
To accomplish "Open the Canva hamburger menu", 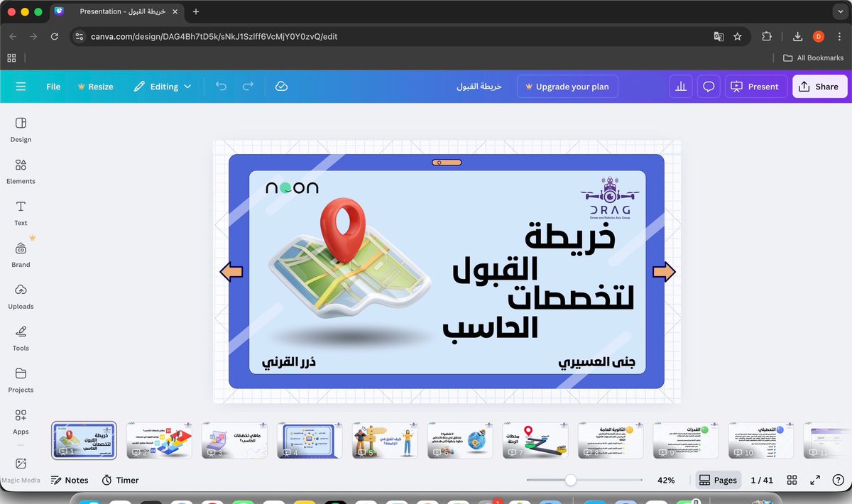I will 21,86.
